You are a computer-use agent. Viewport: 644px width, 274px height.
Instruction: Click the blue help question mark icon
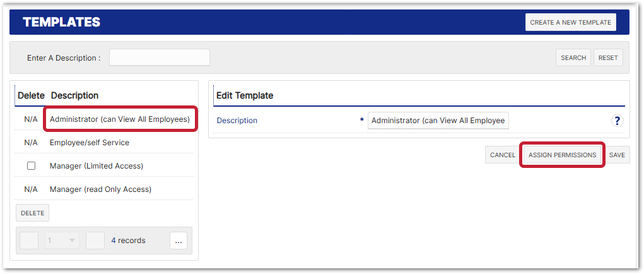(618, 121)
